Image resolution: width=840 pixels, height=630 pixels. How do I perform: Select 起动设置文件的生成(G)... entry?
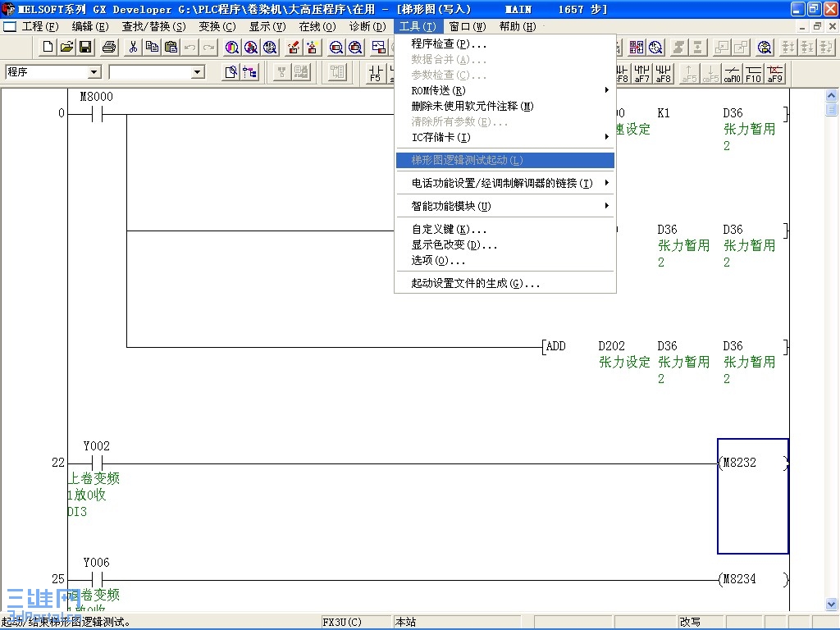(505, 283)
